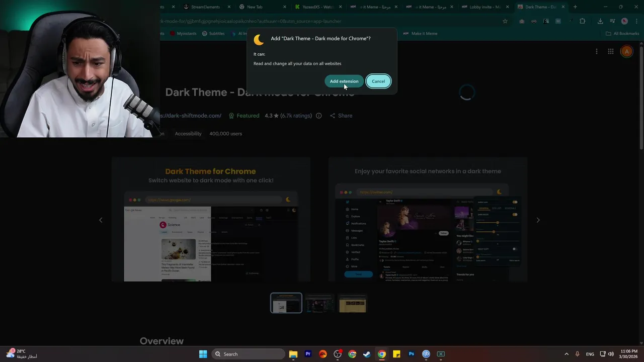Open the ENG language switcher
Image resolution: width=644 pixels, height=362 pixels.
590,354
